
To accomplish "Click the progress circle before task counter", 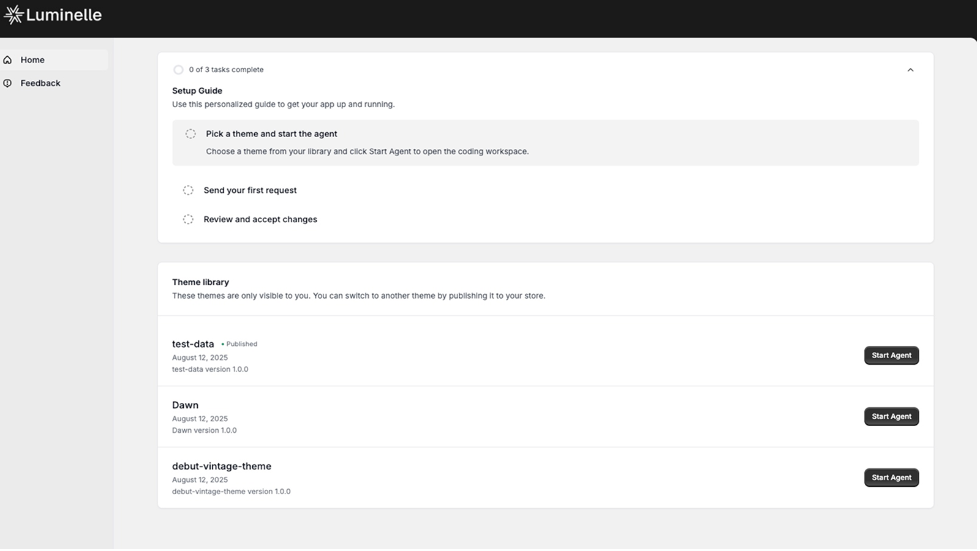I will (178, 70).
